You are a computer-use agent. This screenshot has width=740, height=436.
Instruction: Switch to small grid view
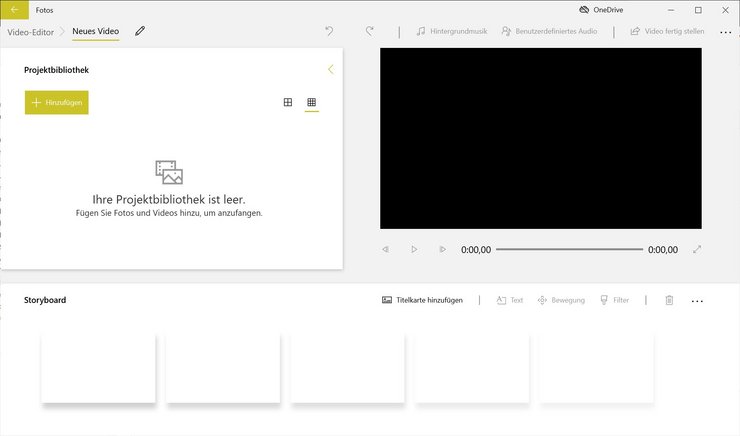pyautogui.click(x=312, y=102)
